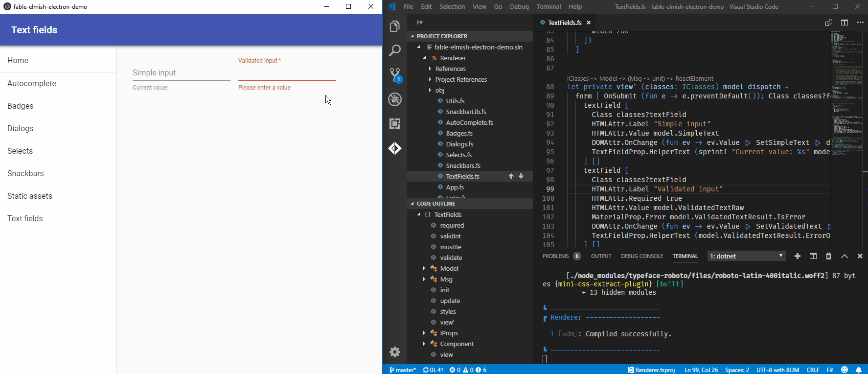The width and height of the screenshot is (868, 374).
Task: Expand the IProps outline item
Action: coord(424,333)
